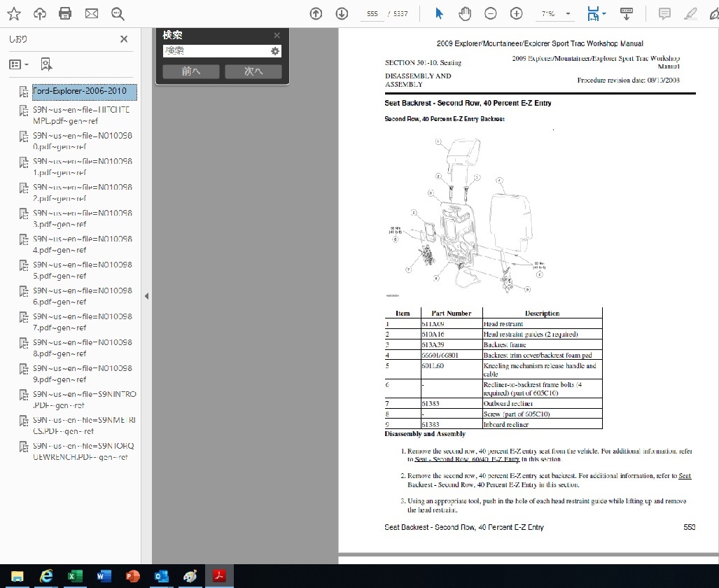Choose the selection arrow tool

pos(439,14)
